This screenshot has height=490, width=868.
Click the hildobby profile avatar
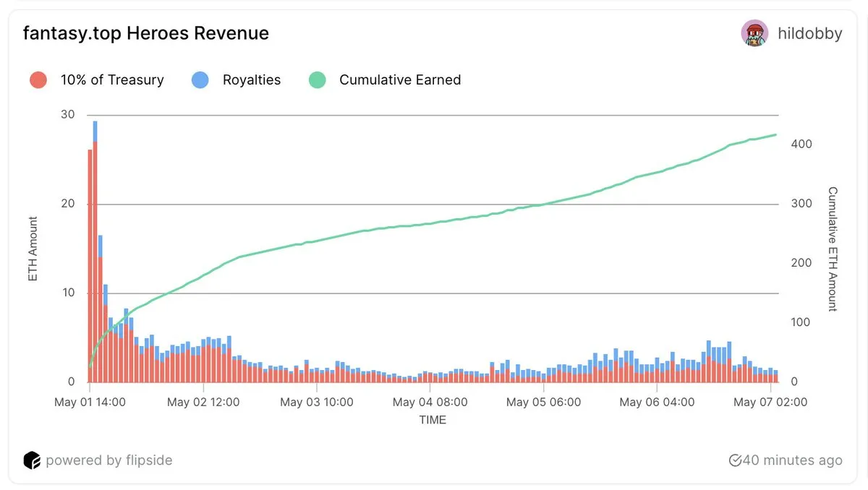(x=754, y=33)
